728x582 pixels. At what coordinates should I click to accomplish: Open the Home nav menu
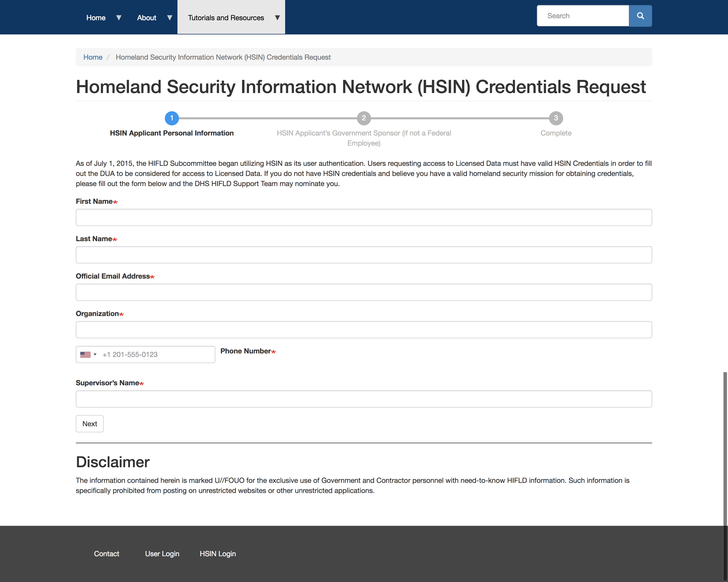point(96,17)
